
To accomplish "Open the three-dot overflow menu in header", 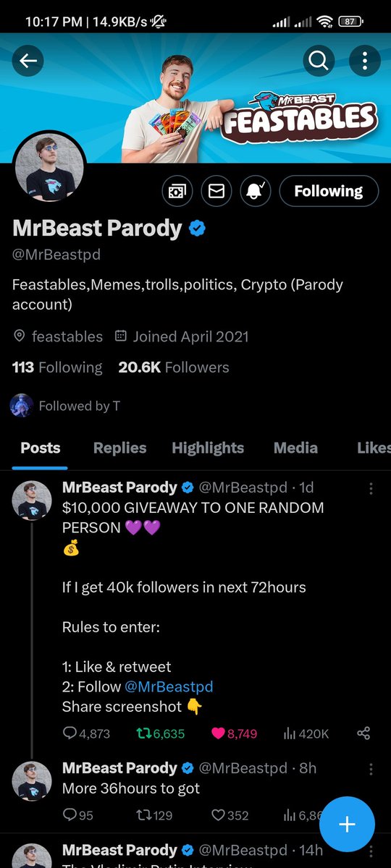I will click(365, 61).
